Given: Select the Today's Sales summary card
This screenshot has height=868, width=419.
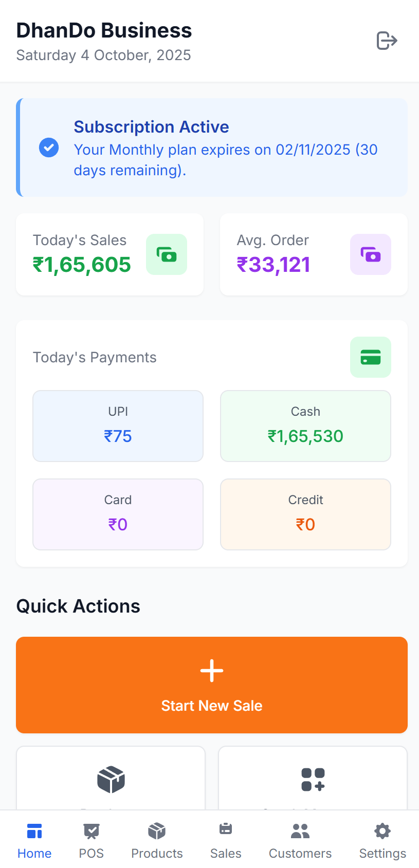Looking at the screenshot, I should coord(110,254).
